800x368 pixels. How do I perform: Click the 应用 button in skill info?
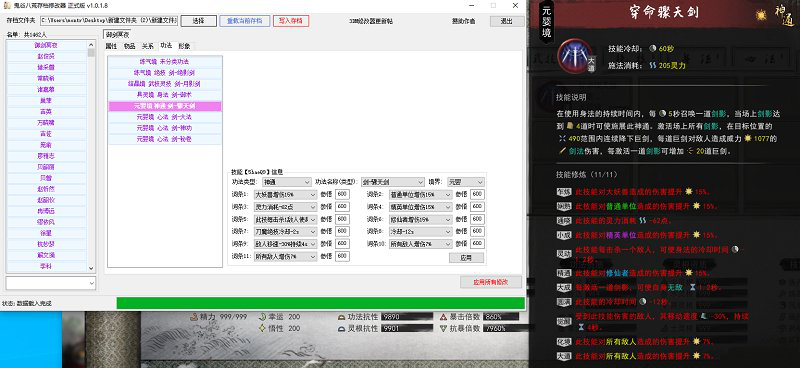466,258
